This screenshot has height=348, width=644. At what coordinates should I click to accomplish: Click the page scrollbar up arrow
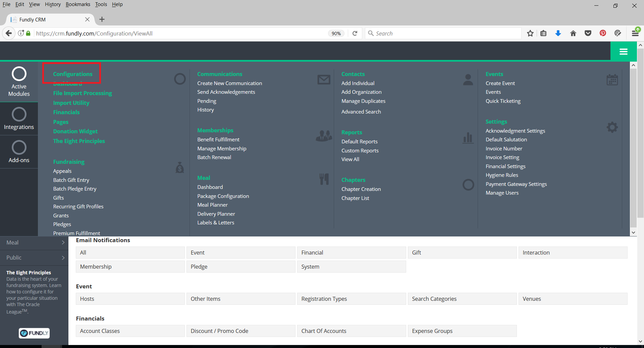pos(640,45)
